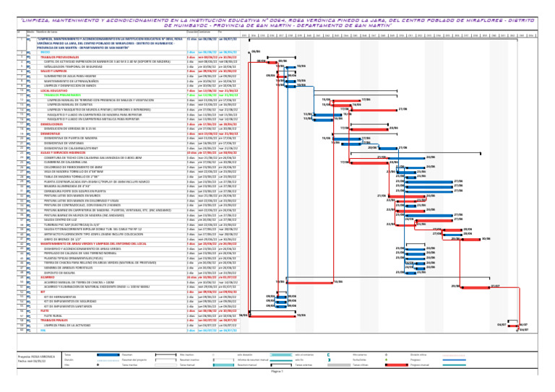Image resolution: width=555 pixels, height=392 pixels.
Task: Click the red LIMPIEZA Y RASQUETEO bar ending 21/06
Action: tap(374, 110)
